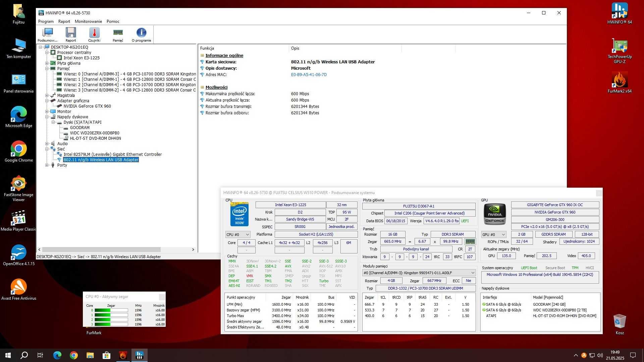This screenshot has height=362, width=644.
Task: Expand the Magistrala tree node
Action: tap(47, 96)
